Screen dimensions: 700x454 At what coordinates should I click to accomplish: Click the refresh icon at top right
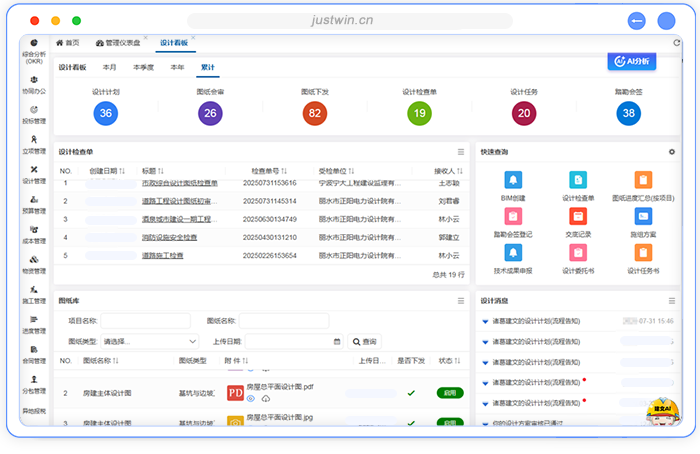click(675, 43)
